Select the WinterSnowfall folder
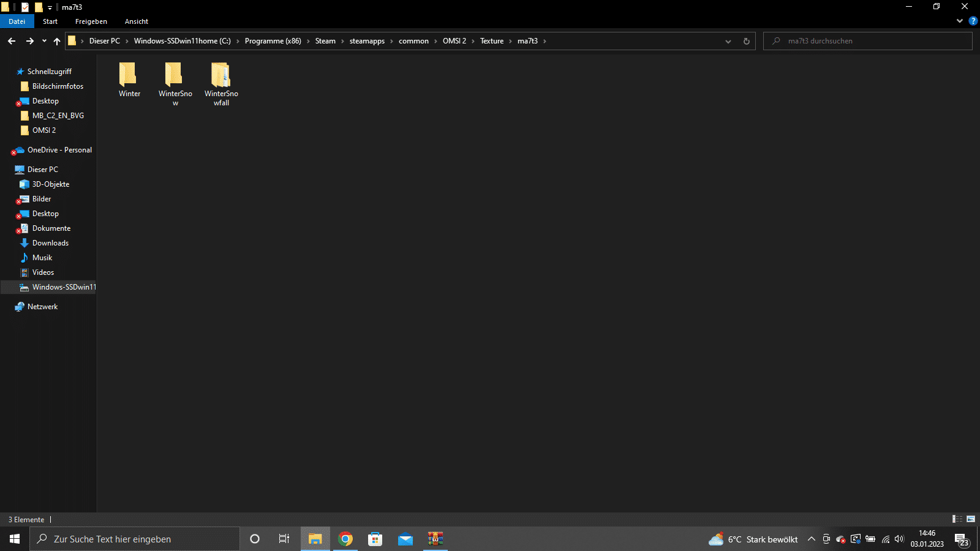 point(221,84)
